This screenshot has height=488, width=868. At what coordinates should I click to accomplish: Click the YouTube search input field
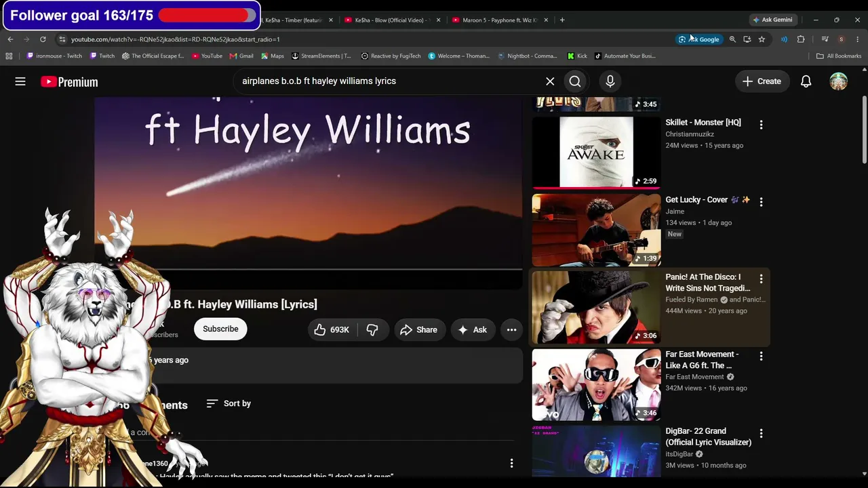click(x=387, y=81)
